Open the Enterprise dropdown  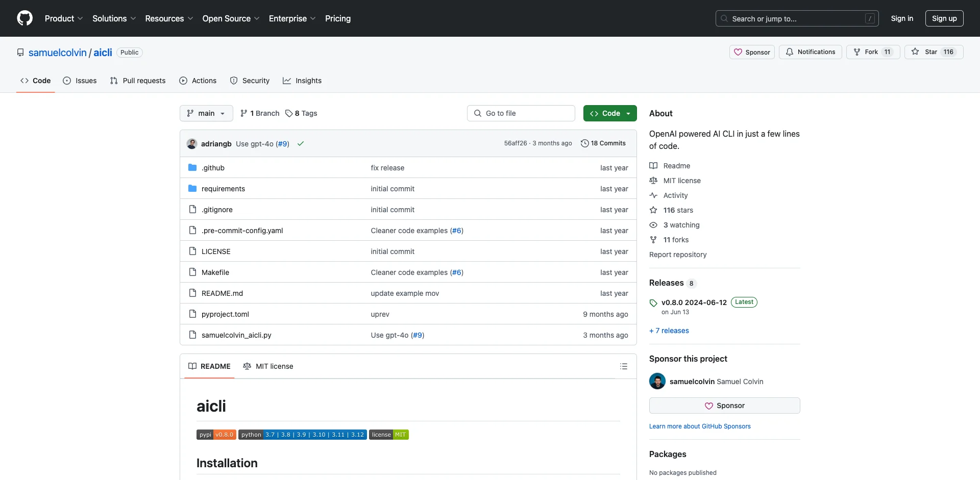pos(292,18)
